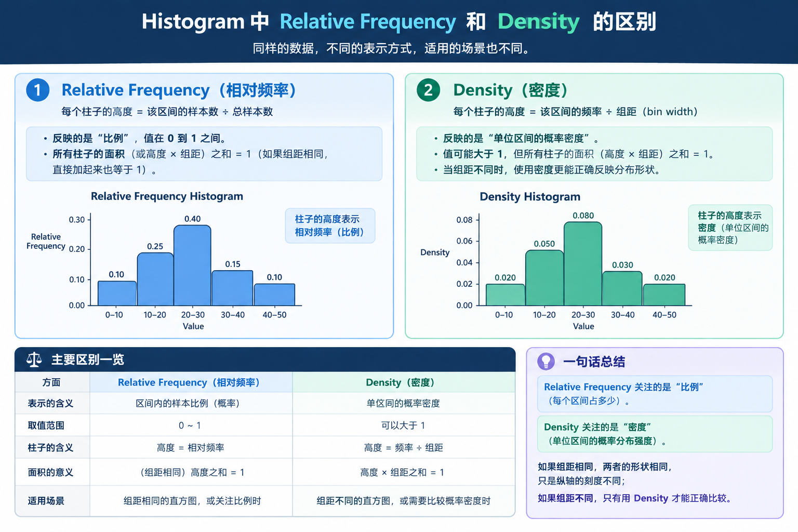Click the section heading 'Density（密度）' beside badge 2

511,90
